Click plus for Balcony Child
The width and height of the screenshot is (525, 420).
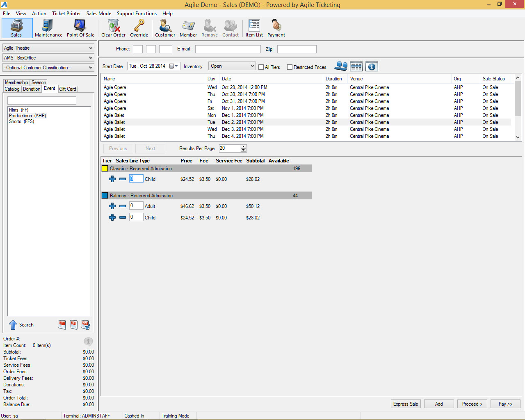pos(112,217)
